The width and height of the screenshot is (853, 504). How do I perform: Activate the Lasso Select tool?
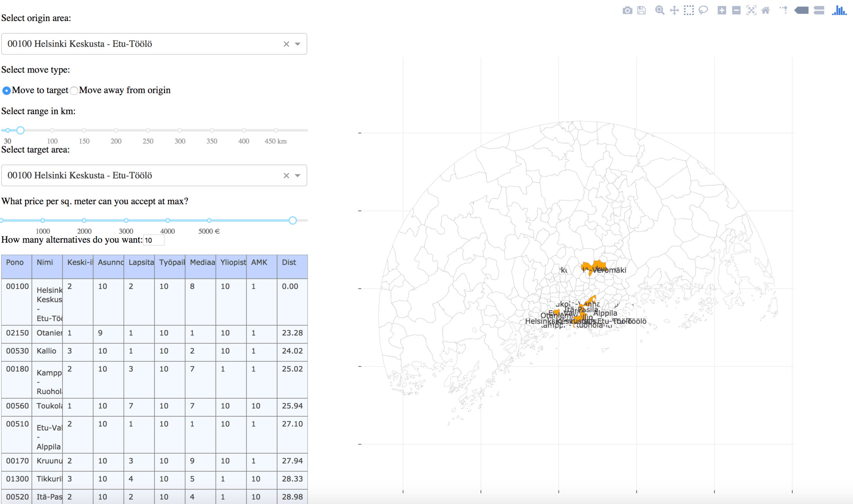click(703, 10)
